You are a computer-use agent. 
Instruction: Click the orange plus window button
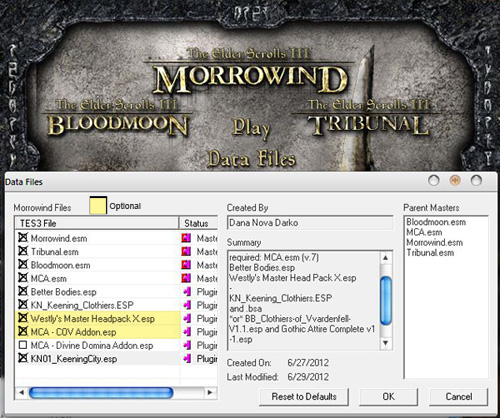[455, 181]
